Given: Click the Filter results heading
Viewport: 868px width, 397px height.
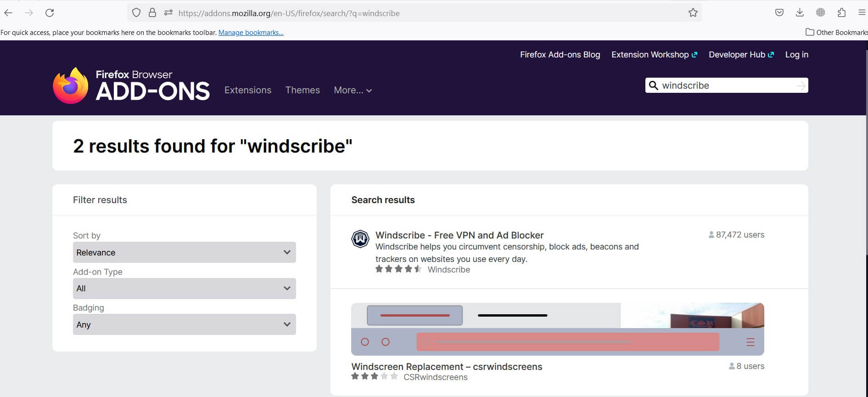Looking at the screenshot, I should click(x=100, y=200).
